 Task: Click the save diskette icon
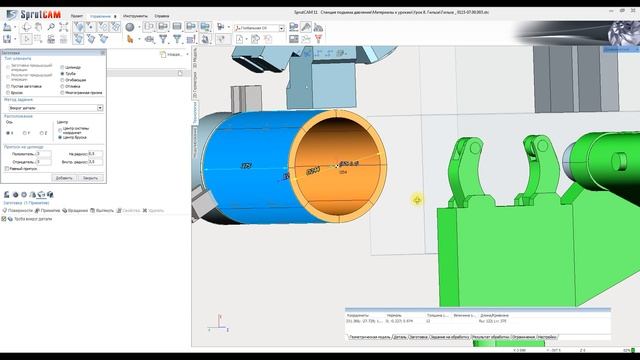click(x=7, y=39)
